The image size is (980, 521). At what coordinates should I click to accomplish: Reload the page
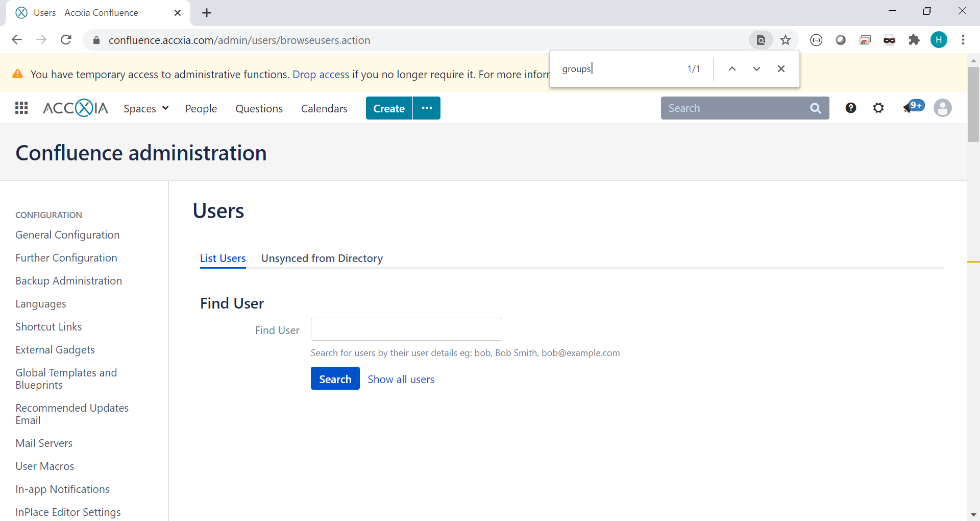click(66, 40)
